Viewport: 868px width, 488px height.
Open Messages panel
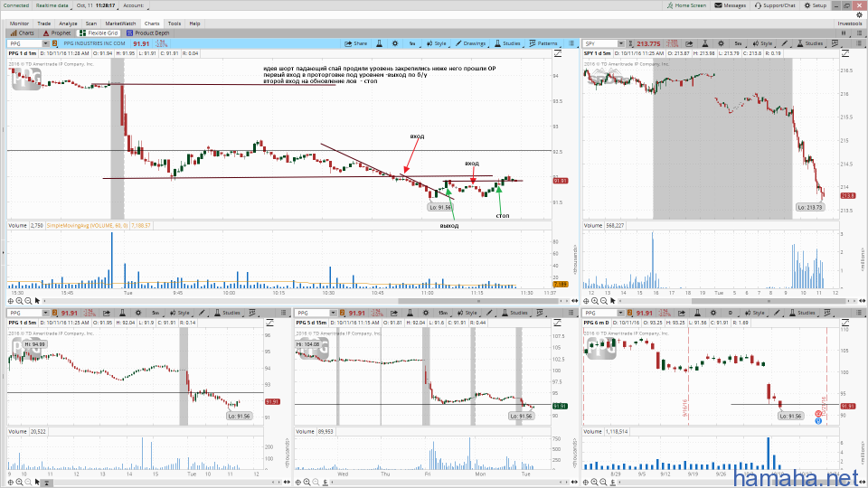pyautogui.click(x=731, y=5)
